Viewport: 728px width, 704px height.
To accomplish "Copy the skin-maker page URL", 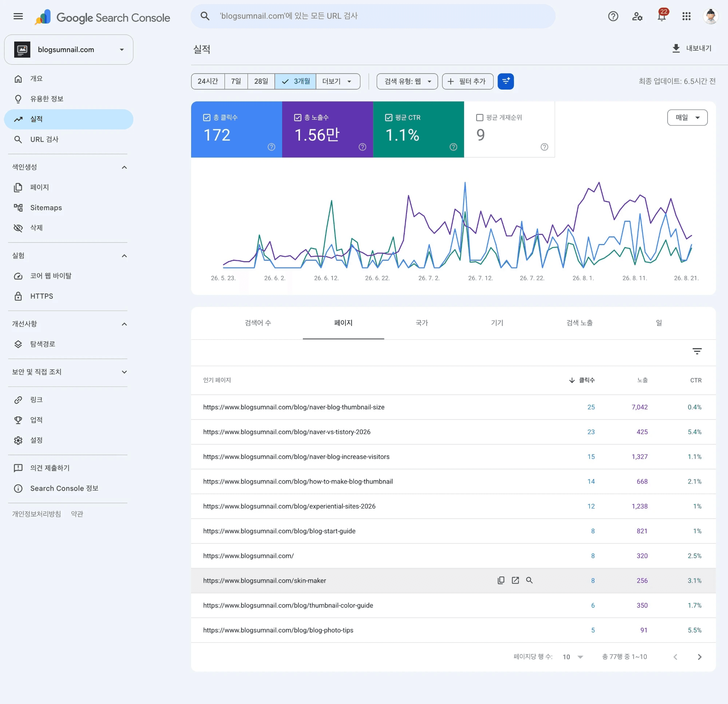I will pyautogui.click(x=501, y=580).
